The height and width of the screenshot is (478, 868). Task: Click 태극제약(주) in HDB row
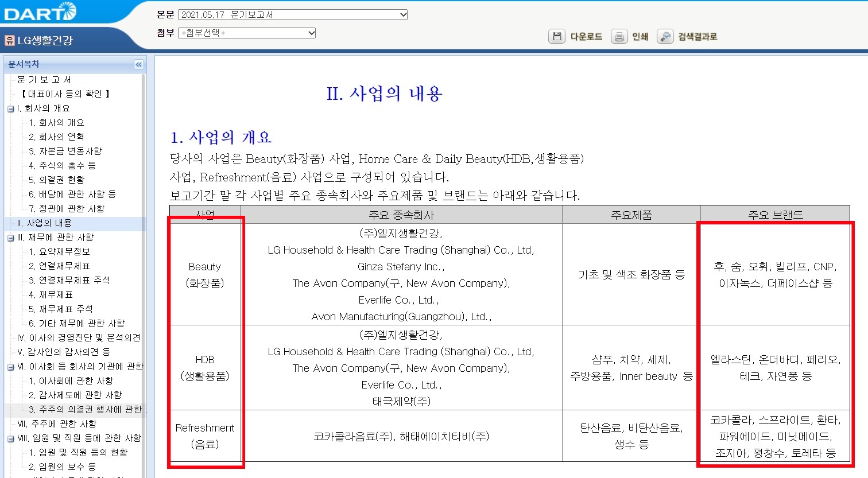[x=401, y=401]
